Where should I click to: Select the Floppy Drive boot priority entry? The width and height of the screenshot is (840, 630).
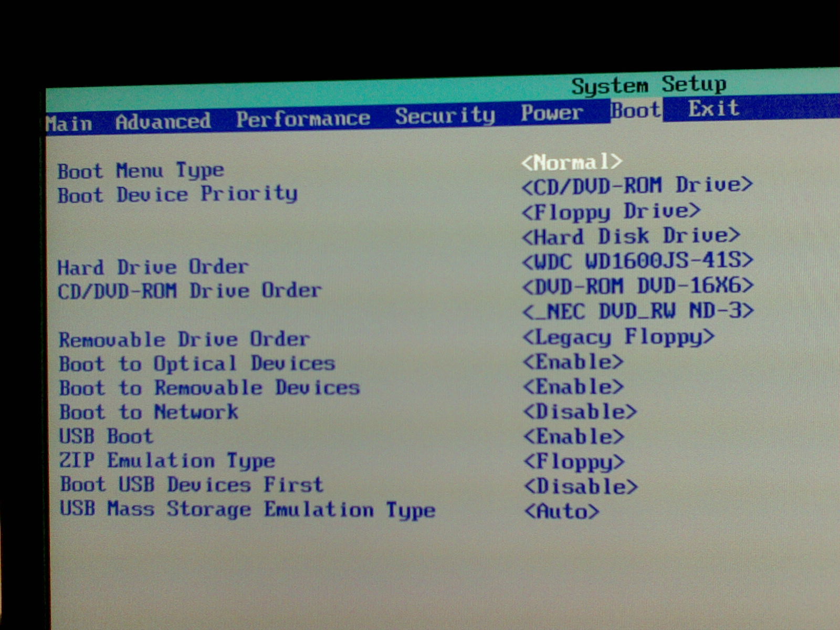[611, 211]
